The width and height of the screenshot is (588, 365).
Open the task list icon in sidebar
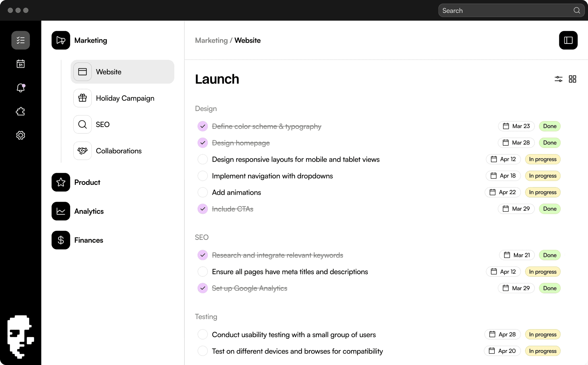(x=20, y=40)
